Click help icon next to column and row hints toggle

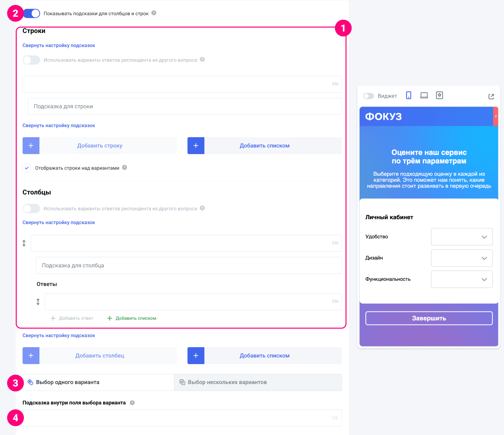[x=154, y=13]
